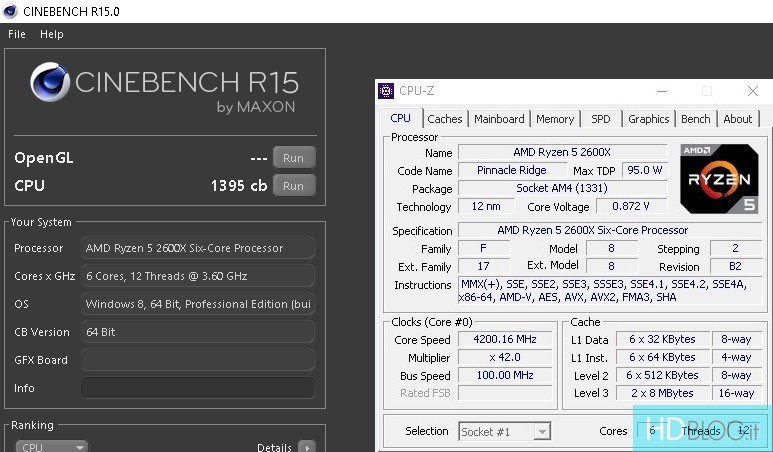Open the Ranking Details arrow button
773x452 pixels.
pos(307,447)
